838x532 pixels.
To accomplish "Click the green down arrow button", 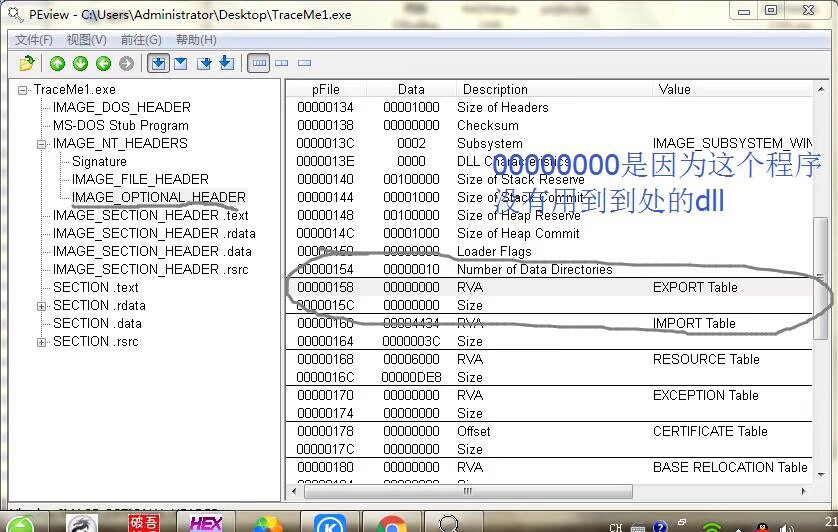I will (x=80, y=64).
